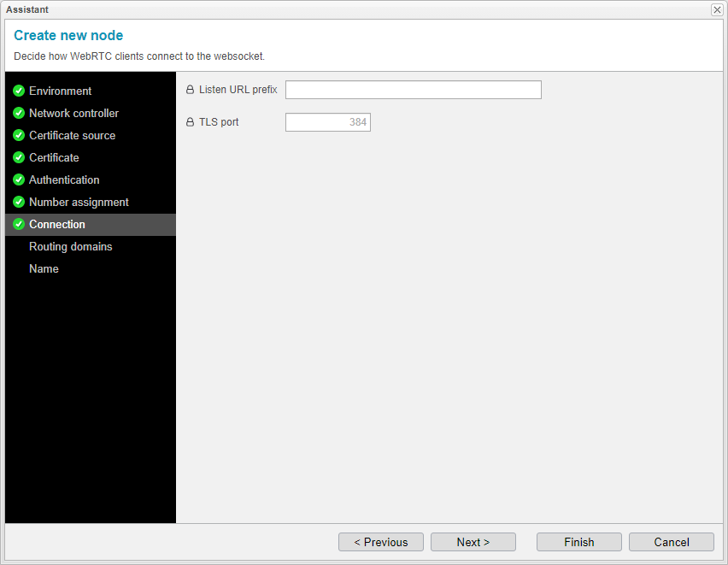Click the green checkmark beside Network controller
The height and width of the screenshot is (565, 728).
pyautogui.click(x=19, y=113)
